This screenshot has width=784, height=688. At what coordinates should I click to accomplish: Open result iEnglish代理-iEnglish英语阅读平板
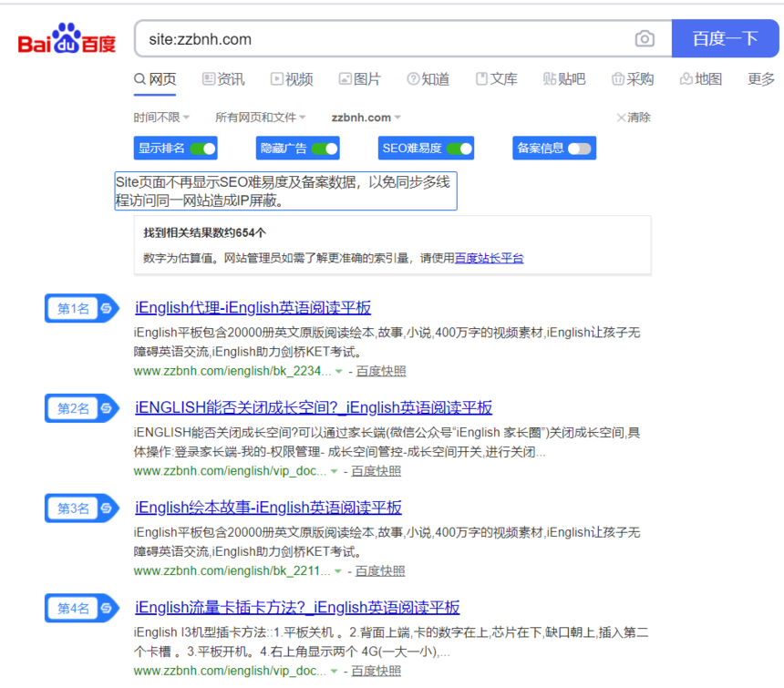pos(253,307)
